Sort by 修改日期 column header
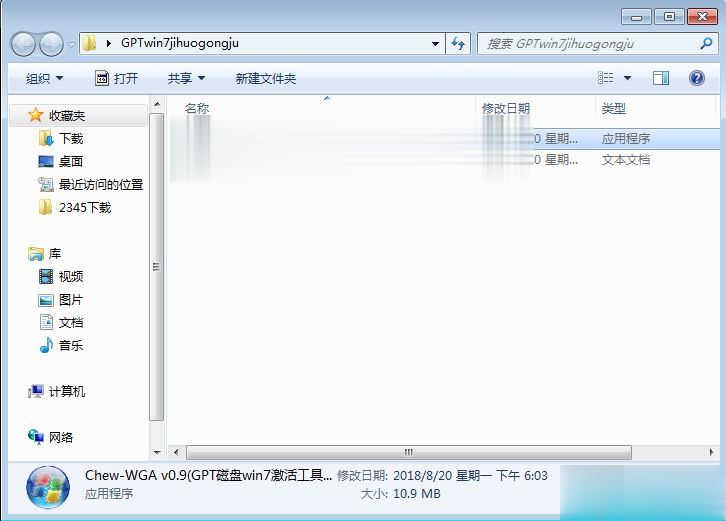The width and height of the screenshot is (726, 521). click(506, 108)
